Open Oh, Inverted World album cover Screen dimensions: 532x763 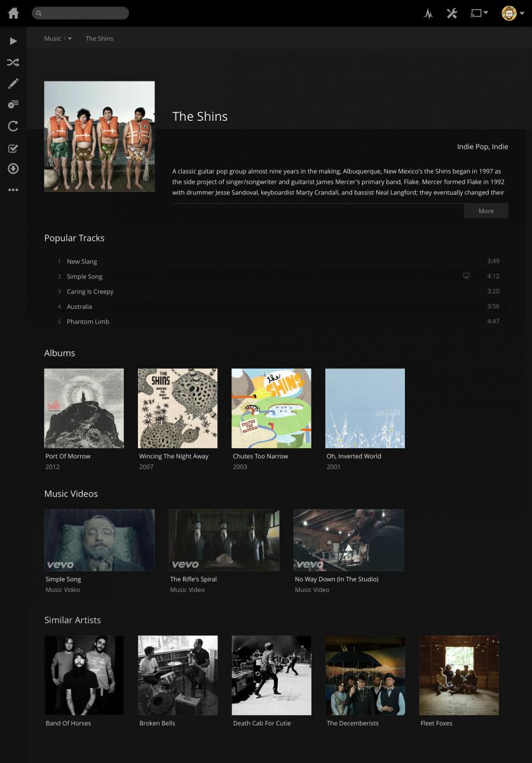[x=365, y=408]
